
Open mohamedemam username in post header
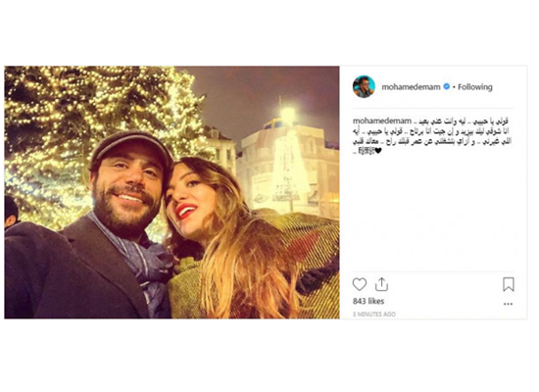coord(412,87)
